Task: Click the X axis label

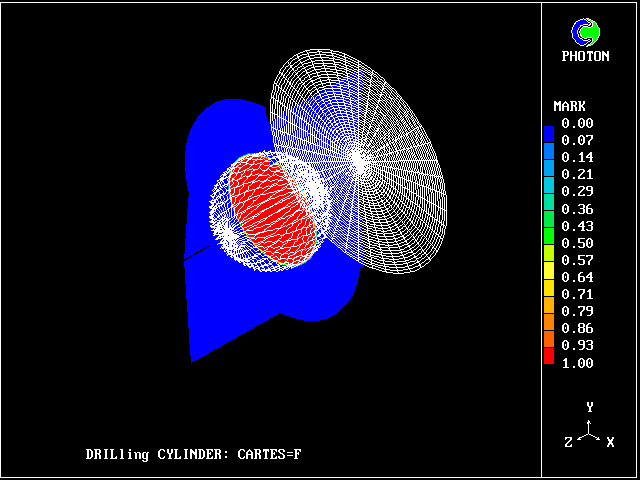Action: [x=610, y=442]
